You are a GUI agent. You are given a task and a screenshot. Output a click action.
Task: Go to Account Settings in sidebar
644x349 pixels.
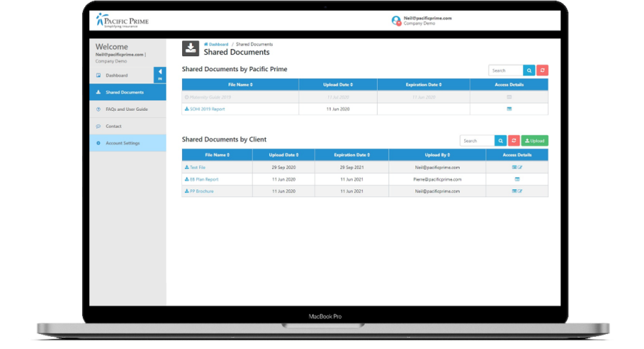[122, 143]
